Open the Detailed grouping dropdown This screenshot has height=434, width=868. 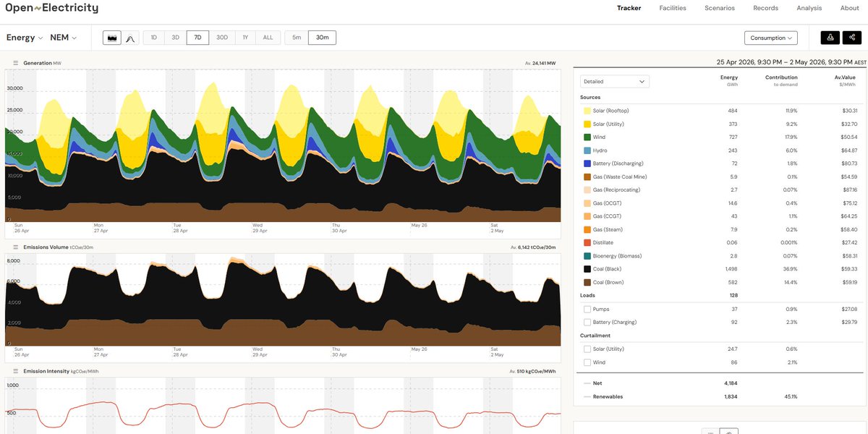click(615, 82)
